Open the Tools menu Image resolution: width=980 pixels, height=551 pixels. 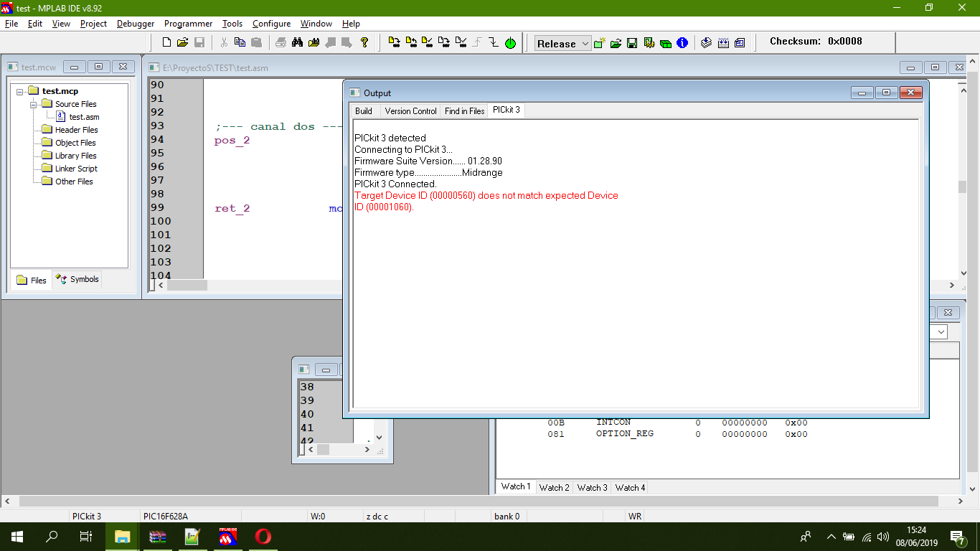tap(232, 24)
